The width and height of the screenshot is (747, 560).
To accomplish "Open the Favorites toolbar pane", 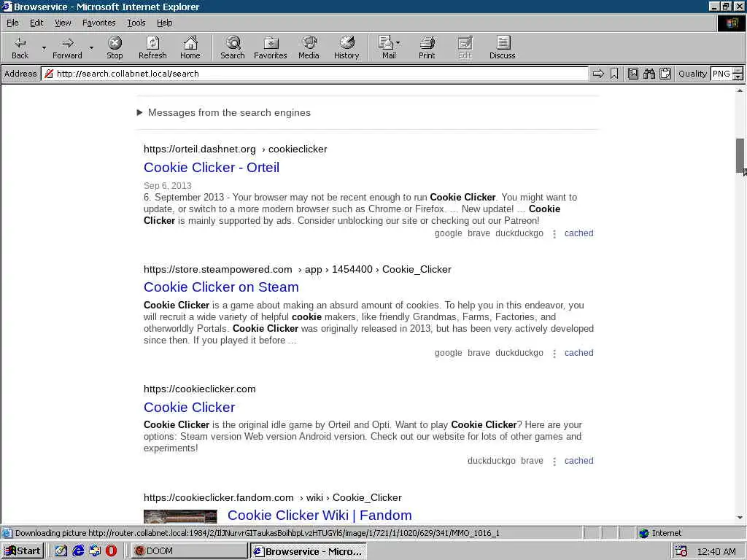I will [270, 47].
